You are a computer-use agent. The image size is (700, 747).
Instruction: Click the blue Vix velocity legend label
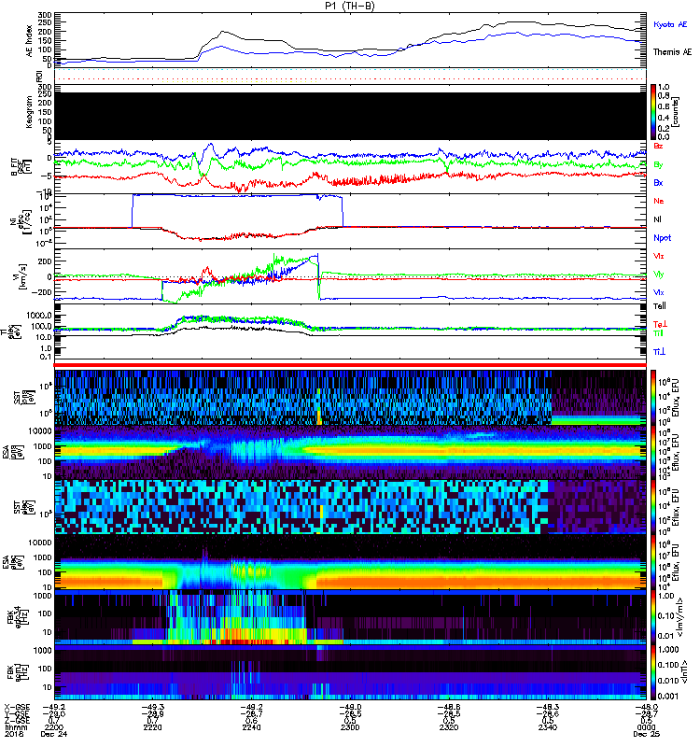click(659, 292)
